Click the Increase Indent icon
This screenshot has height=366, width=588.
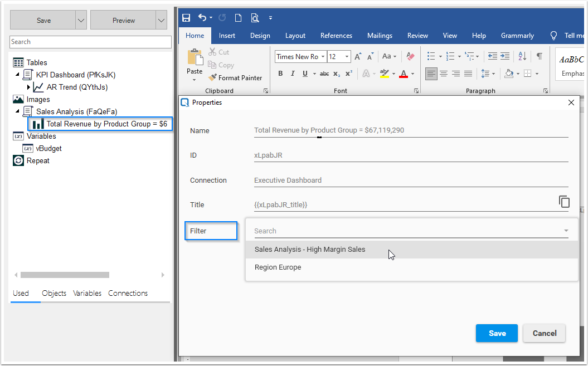tap(505, 56)
